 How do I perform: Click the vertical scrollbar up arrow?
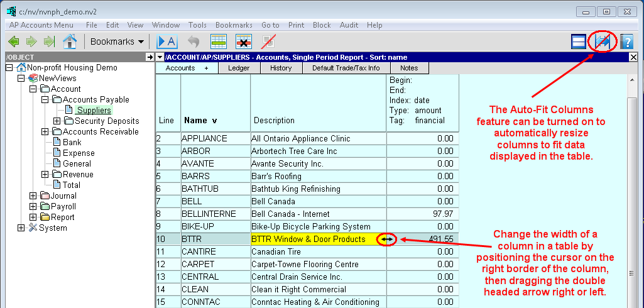tap(633, 79)
